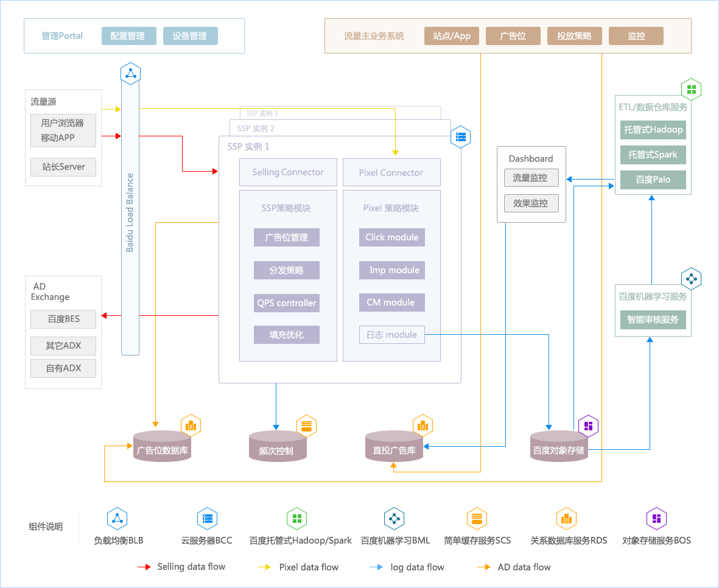The image size is (719, 588).
Task: Click the 智能审核服务 block
Action: (653, 320)
